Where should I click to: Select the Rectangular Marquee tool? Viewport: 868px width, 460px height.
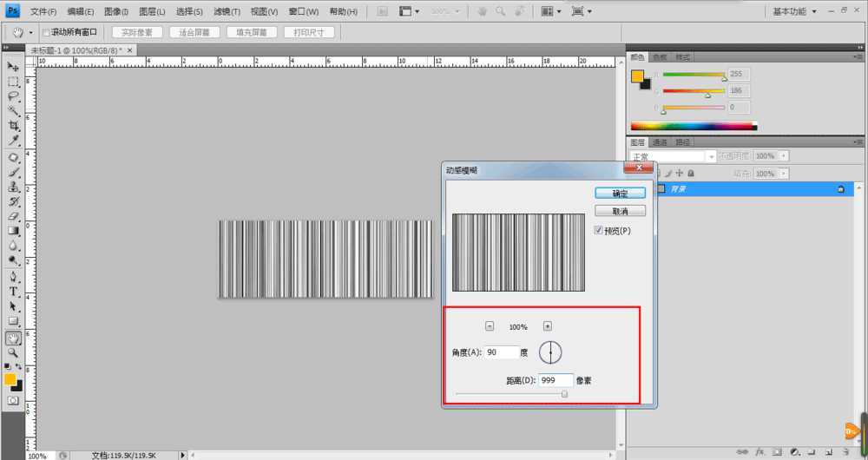pyautogui.click(x=13, y=82)
